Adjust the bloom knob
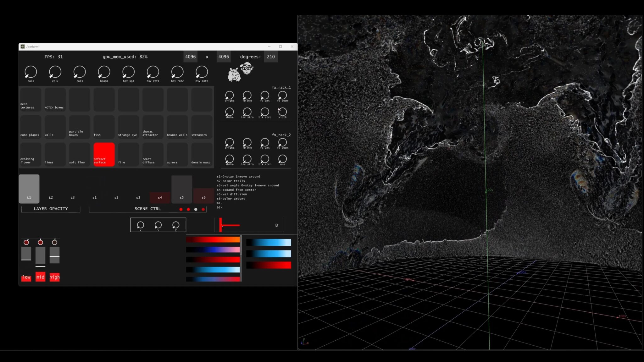The width and height of the screenshot is (644, 362). point(103,72)
